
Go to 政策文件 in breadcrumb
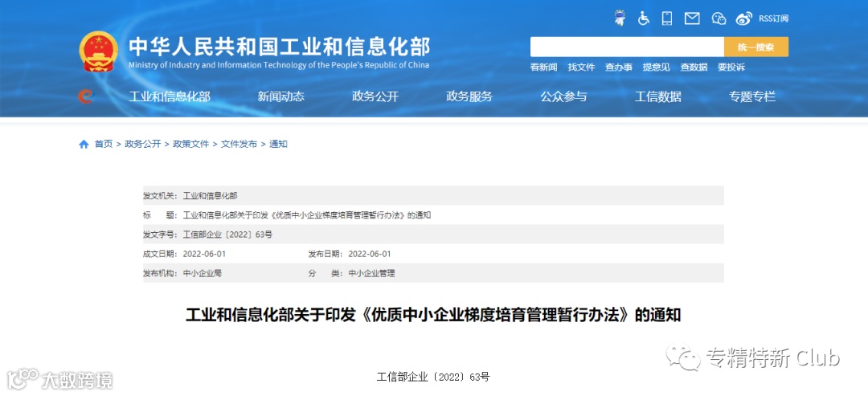(x=191, y=145)
